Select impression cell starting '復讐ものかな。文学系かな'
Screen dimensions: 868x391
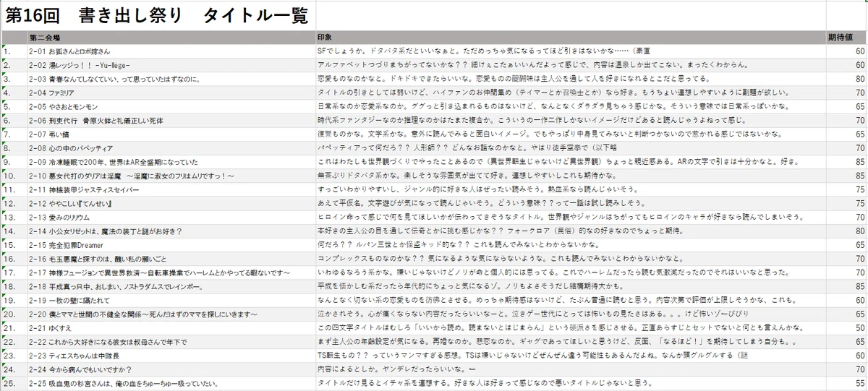pos(571,134)
